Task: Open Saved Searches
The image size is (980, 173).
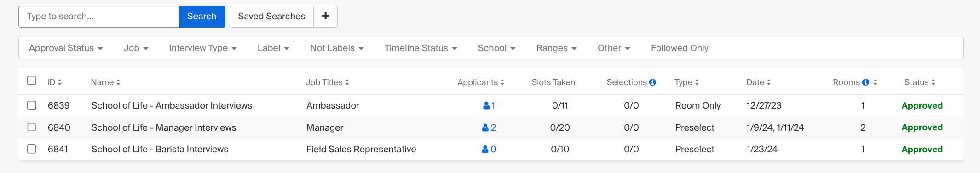Action: pyautogui.click(x=271, y=16)
